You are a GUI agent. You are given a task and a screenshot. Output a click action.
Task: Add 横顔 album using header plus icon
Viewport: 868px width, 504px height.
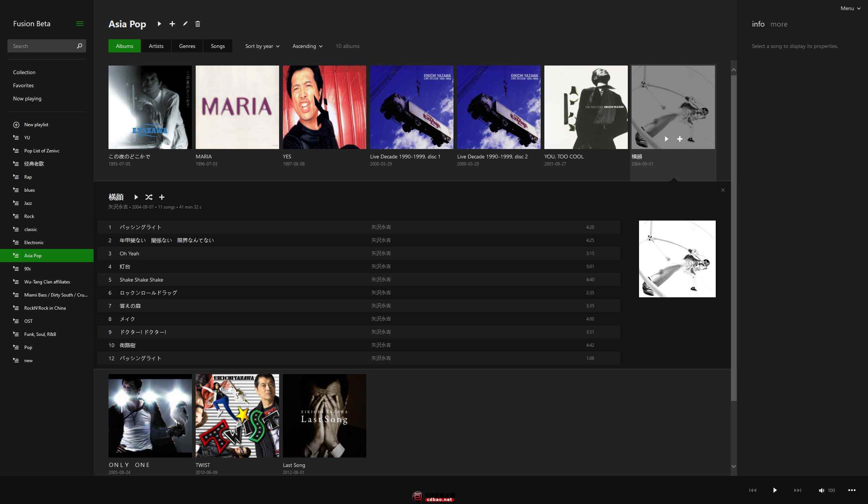tap(162, 197)
